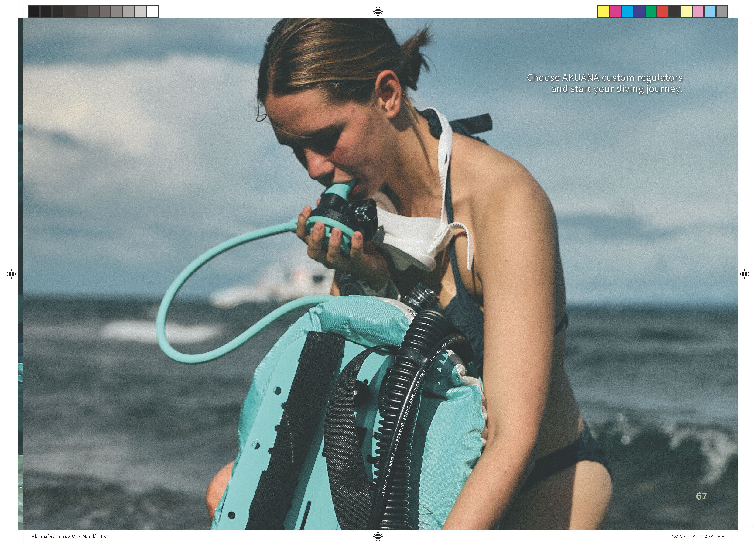Pick the green swatch in color bar
The width and height of the screenshot is (756, 548).
click(651, 11)
